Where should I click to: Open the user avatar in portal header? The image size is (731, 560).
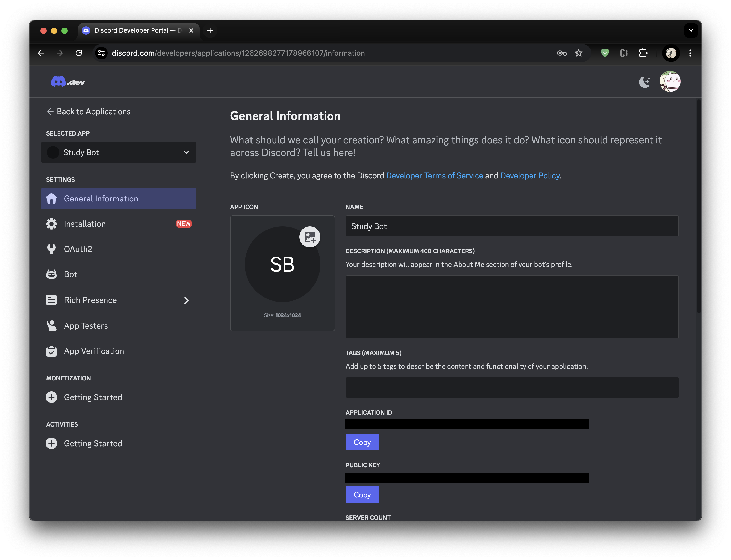(670, 82)
